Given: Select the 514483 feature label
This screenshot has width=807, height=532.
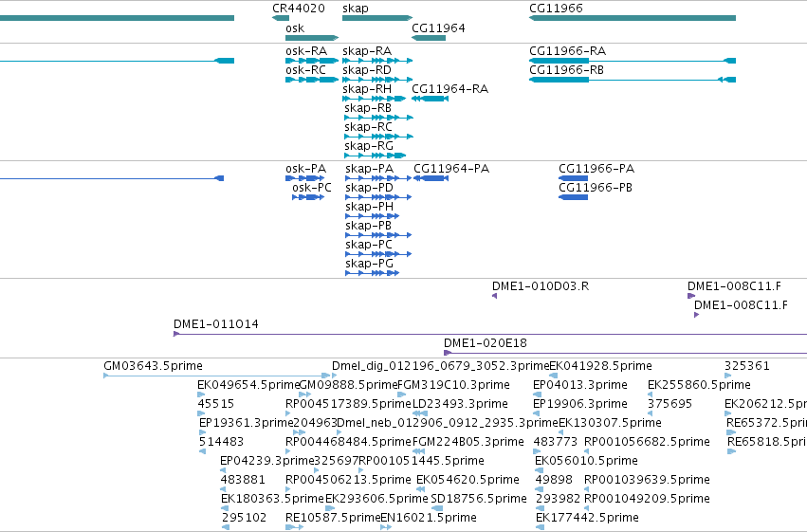Looking at the screenshot, I should 221,442.
